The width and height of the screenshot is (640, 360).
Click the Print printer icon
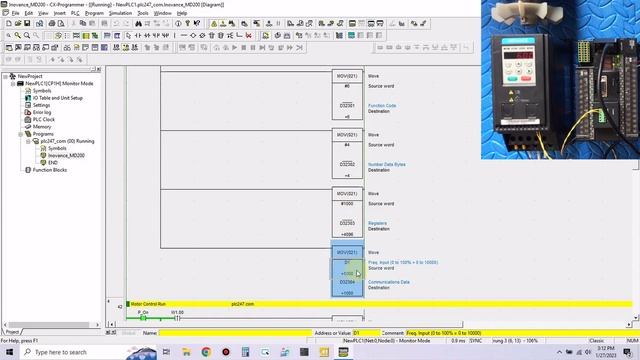pyautogui.click(x=52, y=24)
